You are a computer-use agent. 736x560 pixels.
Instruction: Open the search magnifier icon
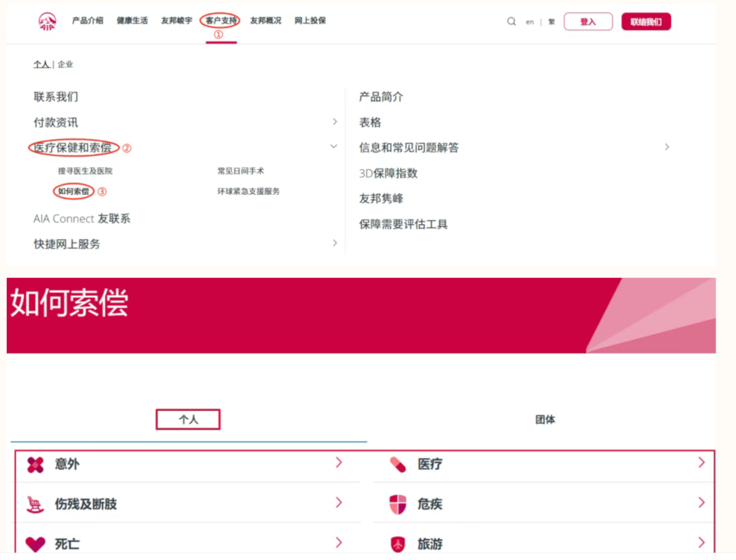point(511,22)
